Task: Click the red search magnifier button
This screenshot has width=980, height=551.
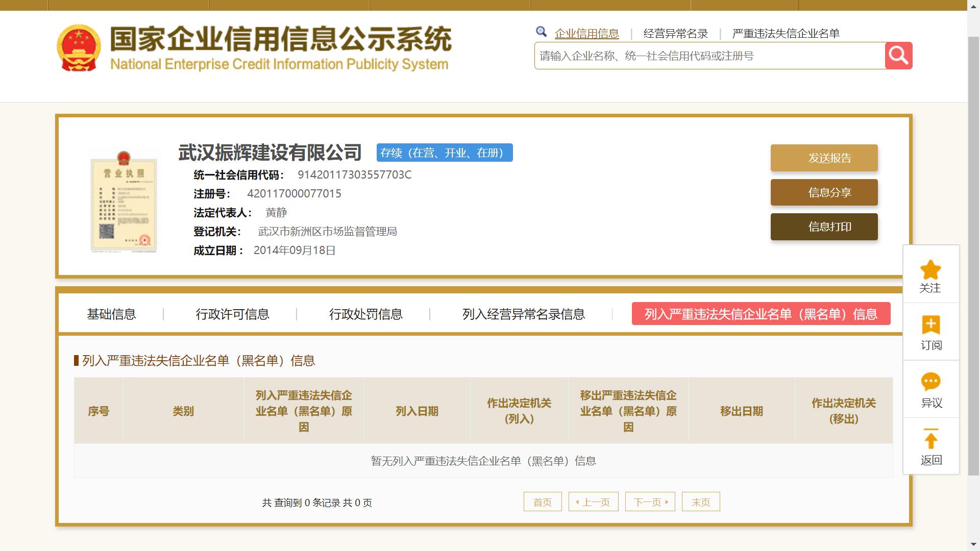Action: 898,56
